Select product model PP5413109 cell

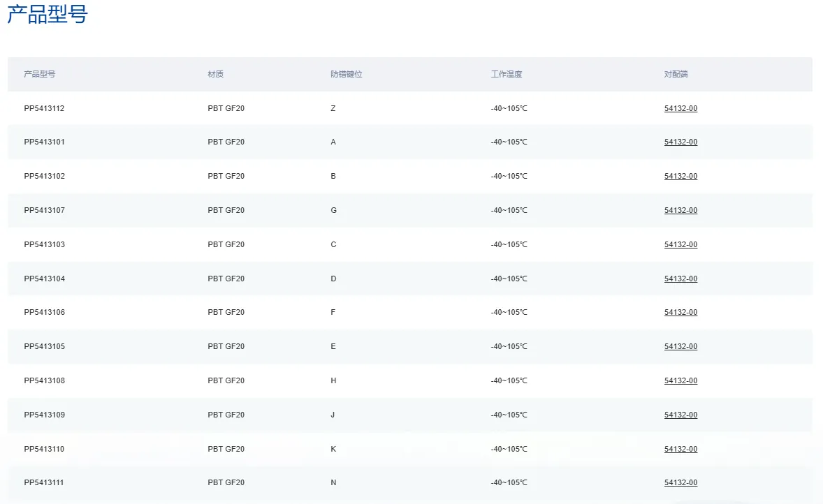click(x=44, y=415)
